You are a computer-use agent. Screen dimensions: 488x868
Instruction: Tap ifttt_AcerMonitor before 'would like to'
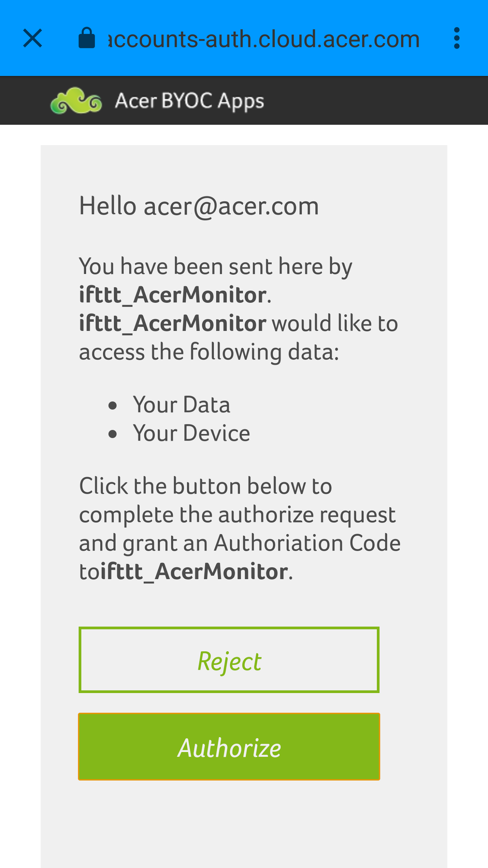pos(173,324)
